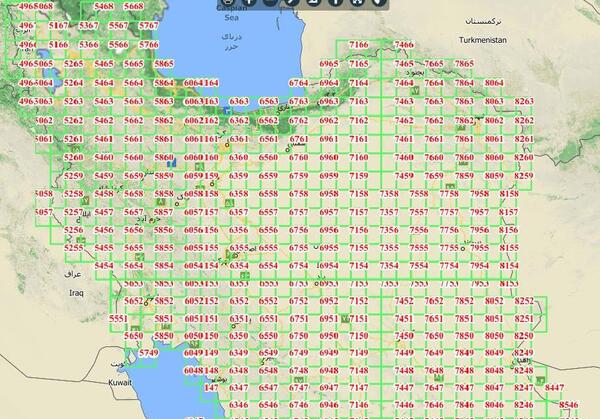Select map sheet 5456
Viewport: 600px width, 419px height.
104,230
